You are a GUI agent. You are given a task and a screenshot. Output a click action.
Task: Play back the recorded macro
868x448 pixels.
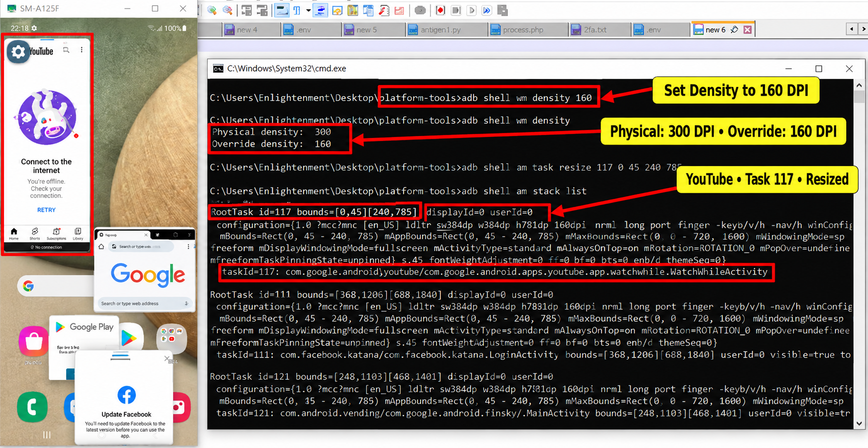coord(471,10)
